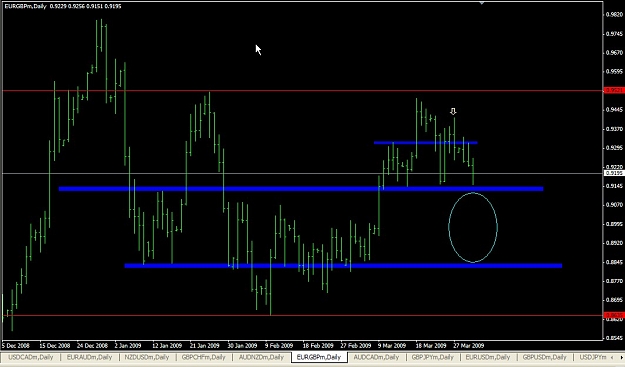Screen dimensions: 625x367
Task: Click the 0.9670 price scale value
Action: click(614, 53)
